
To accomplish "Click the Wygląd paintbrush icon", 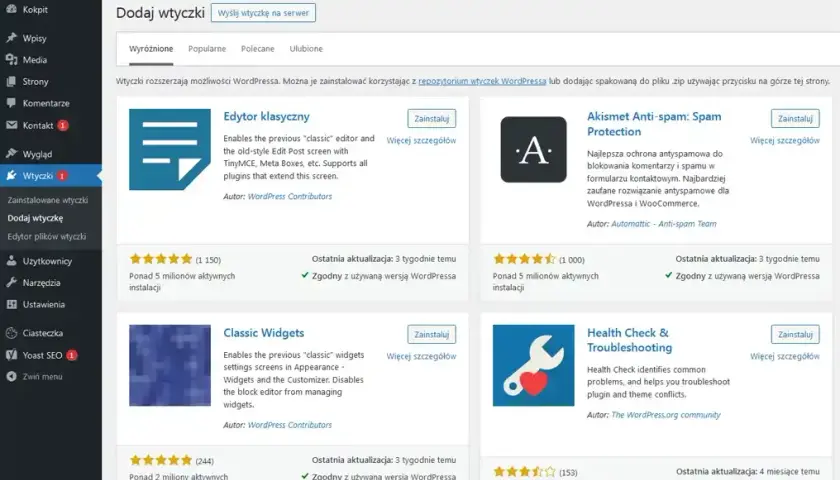I will 11,154.
